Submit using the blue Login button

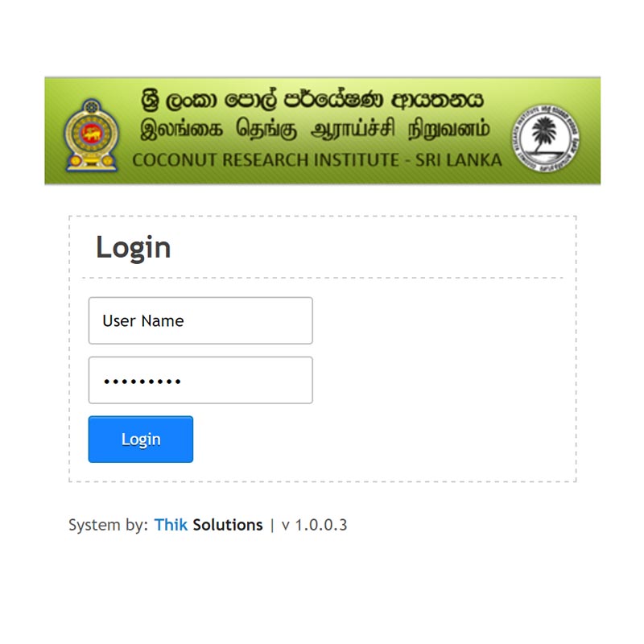pyautogui.click(x=140, y=439)
